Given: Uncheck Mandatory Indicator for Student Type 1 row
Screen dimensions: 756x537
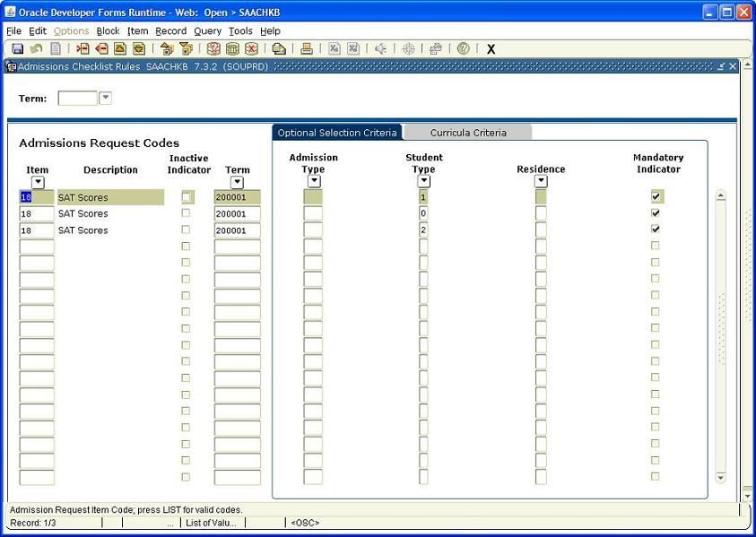Looking at the screenshot, I should [656, 196].
